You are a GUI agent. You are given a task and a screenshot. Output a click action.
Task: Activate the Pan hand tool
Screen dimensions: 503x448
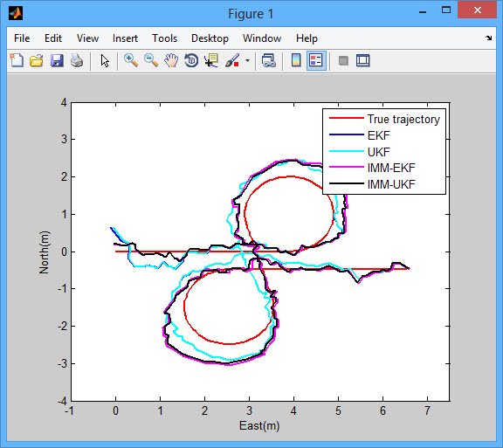pos(171,60)
